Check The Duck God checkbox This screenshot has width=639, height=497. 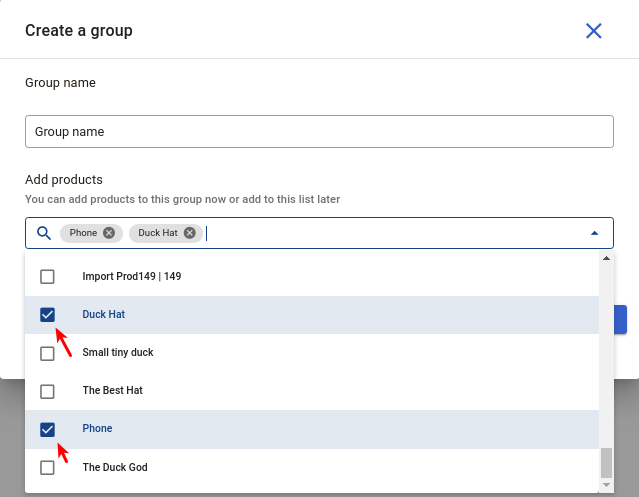47,467
